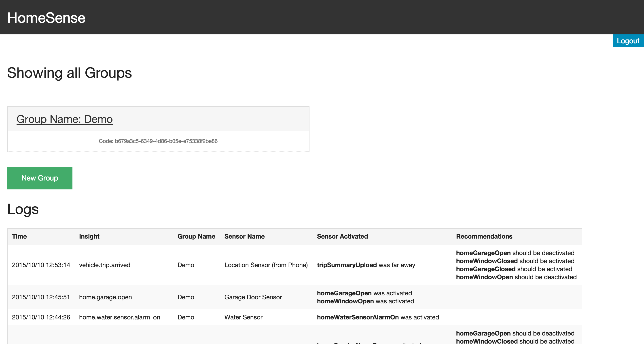The width and height of the screenshot is (644, 344).
Task: Select the home.garage.open insight cell
Action: [x=105, y=297]
